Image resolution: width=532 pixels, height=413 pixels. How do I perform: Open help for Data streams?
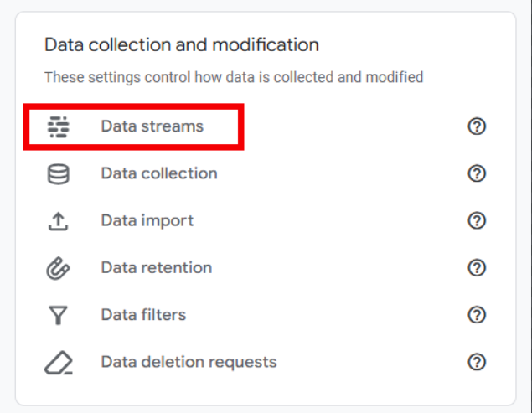tap(477, 126)
